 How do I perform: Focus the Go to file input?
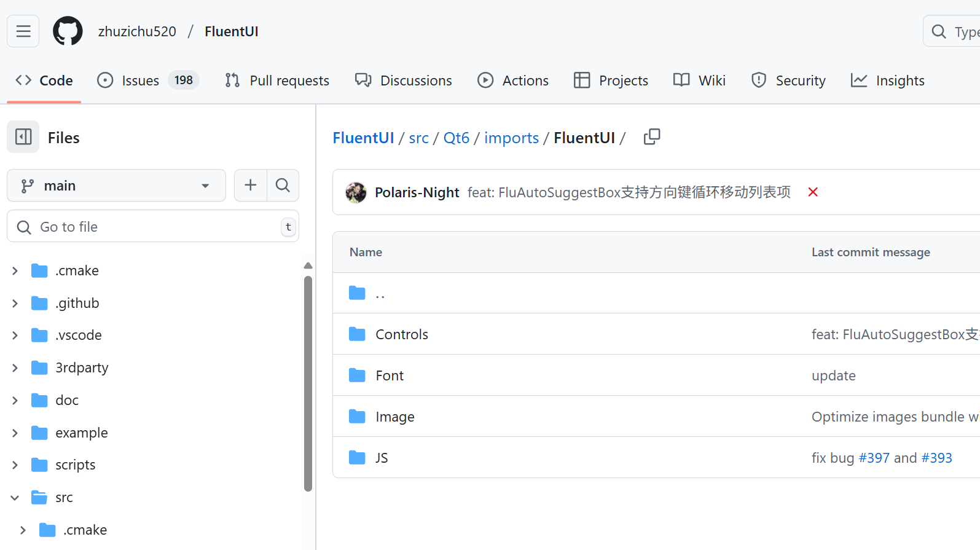pyautogui.click(x=153, y=227)
